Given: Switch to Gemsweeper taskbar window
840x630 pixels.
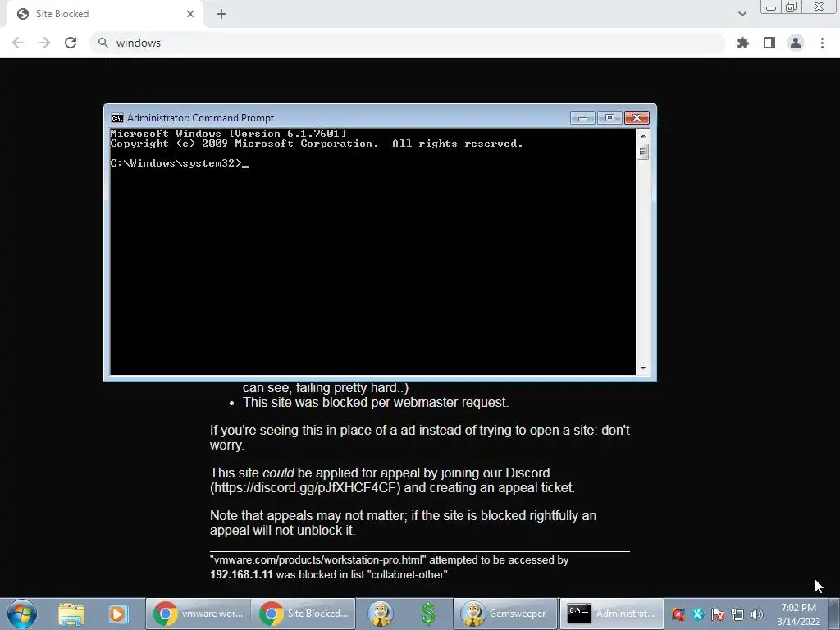Looking at the screenshot, I should tap(505, 614).
